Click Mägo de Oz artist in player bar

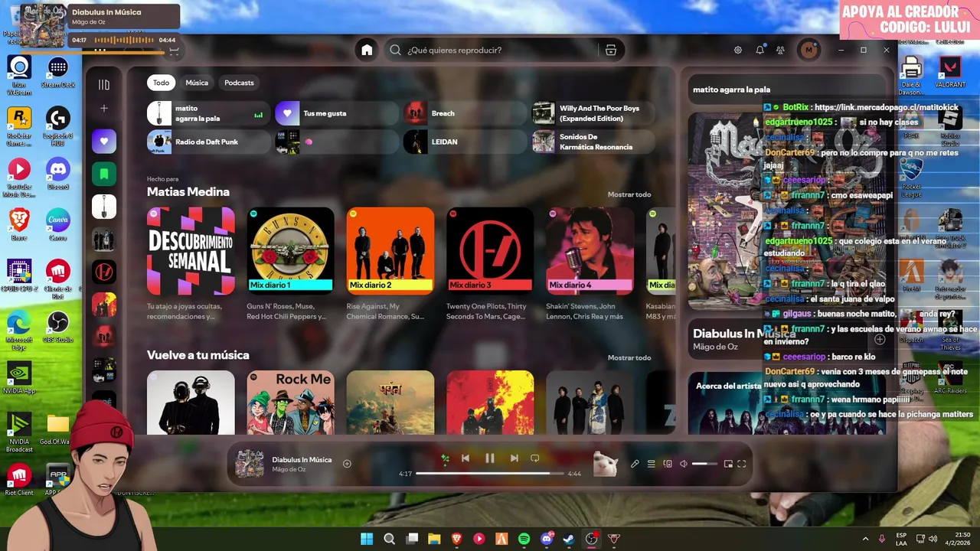(x=289, y=469)
